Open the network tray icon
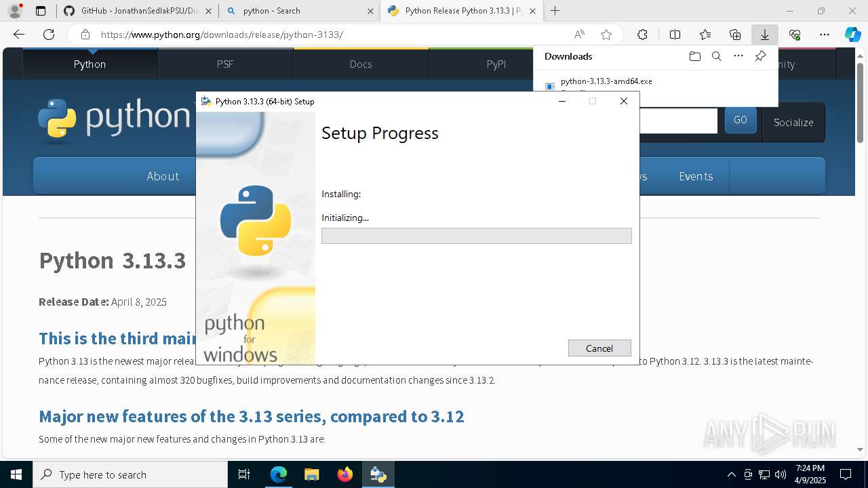Image resolution: width=868 pixels, height=488 pixels. pos(764,474)
